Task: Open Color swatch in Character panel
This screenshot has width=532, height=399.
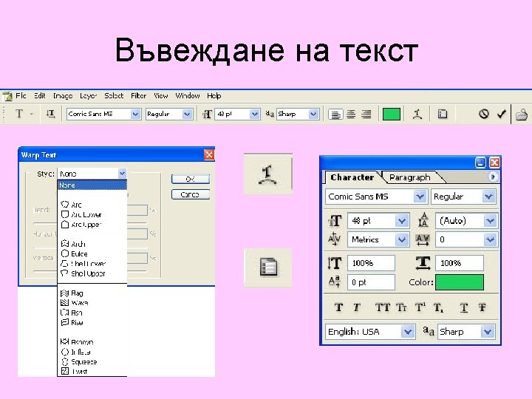Action: [x=460, y=282]
